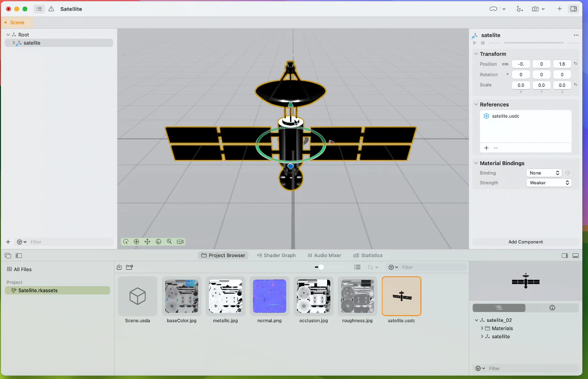
Task: Toggle the bottom-left sidebar panel icon
Action: tap(19, 256)
